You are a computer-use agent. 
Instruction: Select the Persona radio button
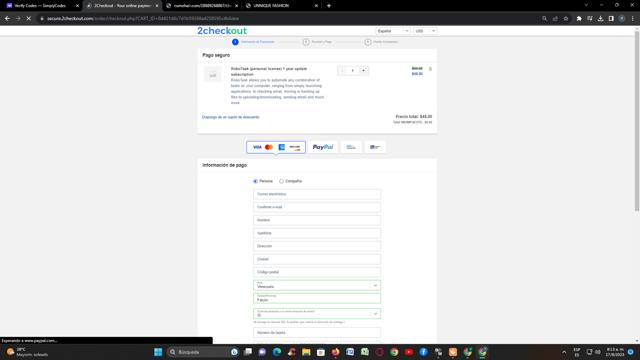coord(256,181)
